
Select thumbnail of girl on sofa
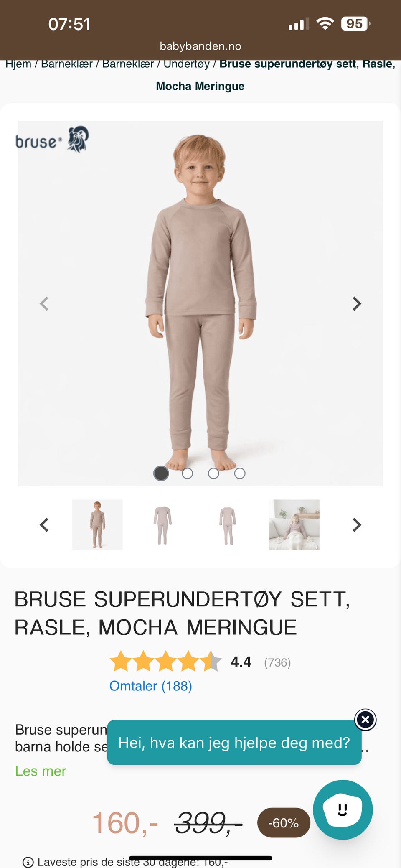click(x=294, y=525)
